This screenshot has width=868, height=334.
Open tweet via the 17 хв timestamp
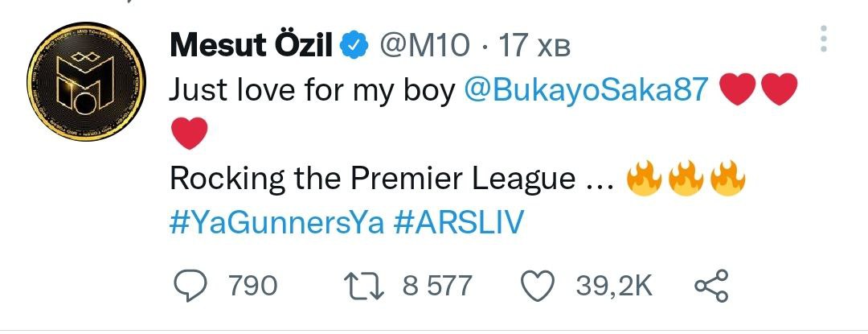tap(534, 47)
